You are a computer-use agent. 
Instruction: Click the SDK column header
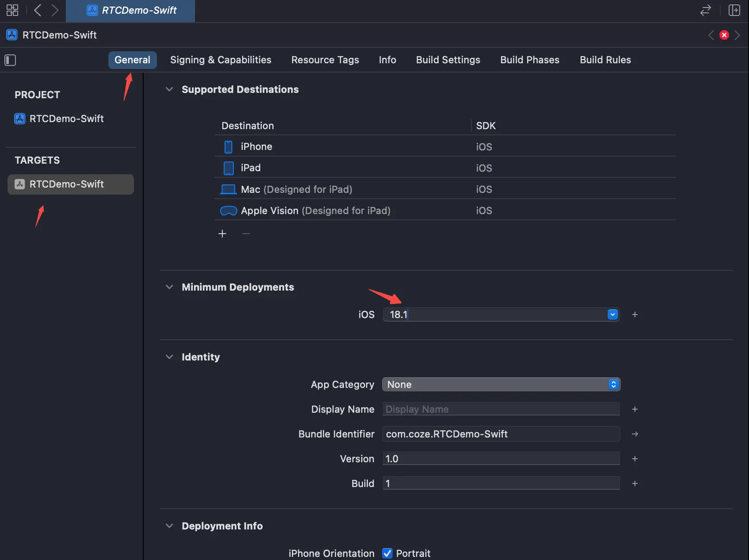click(x=486, y=126)
